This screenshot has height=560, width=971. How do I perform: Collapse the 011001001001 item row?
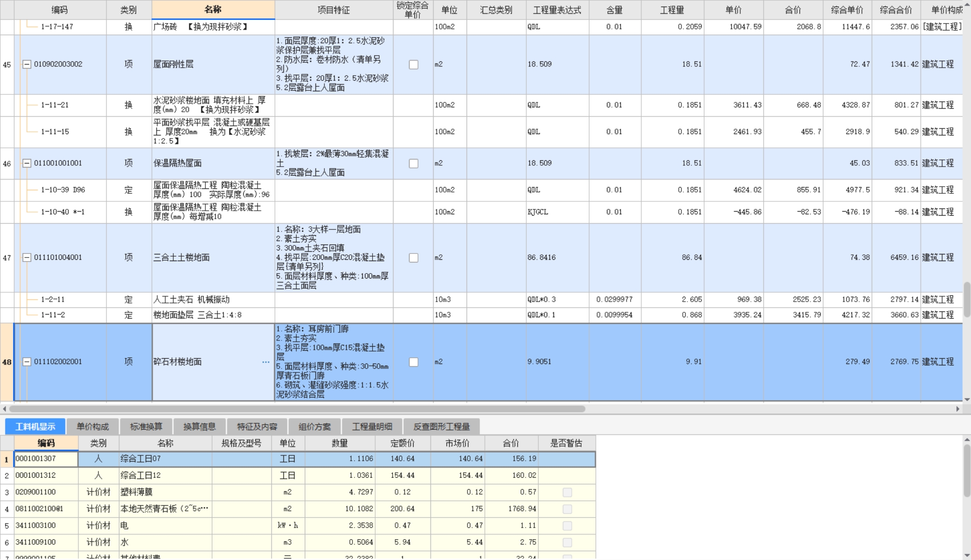(x=27, y=163)
